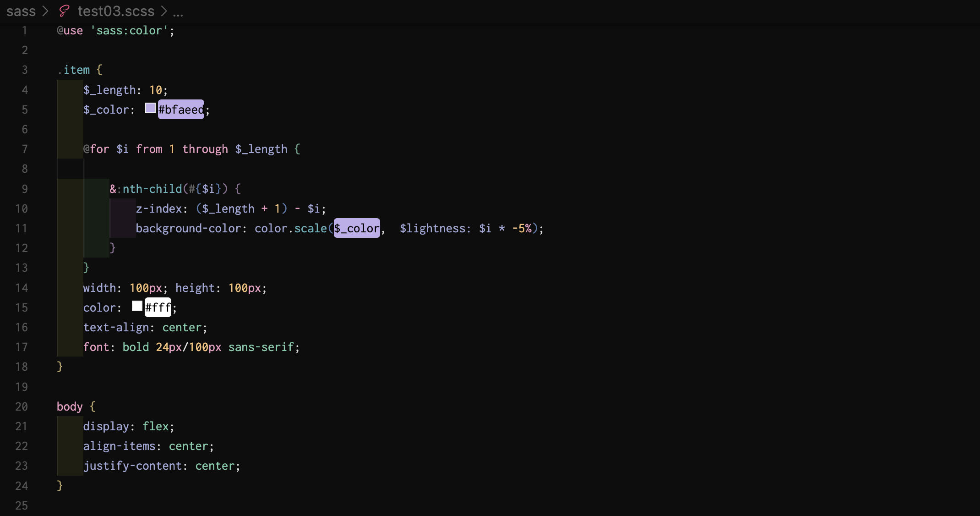Click the body selector text
The width and height of the screenshot is (980, 516).
(x=70, y=406)
